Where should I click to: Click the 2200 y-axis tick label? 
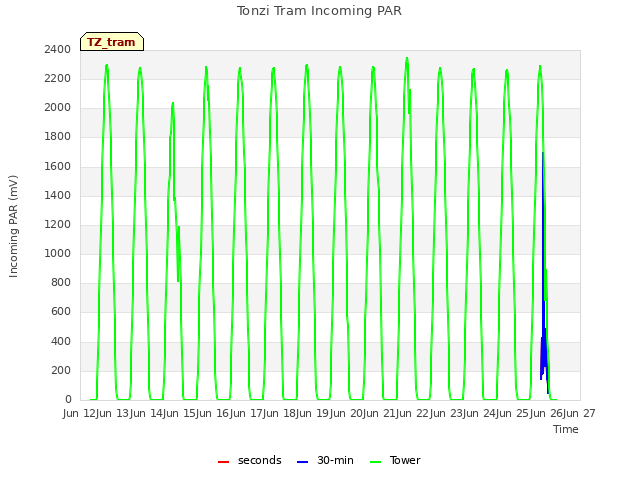tap(58, 78)
